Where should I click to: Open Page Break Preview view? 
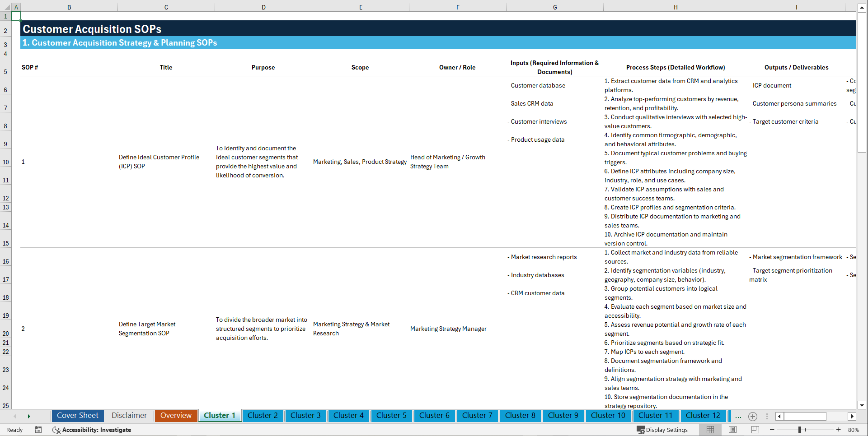[x=754, y=430]
